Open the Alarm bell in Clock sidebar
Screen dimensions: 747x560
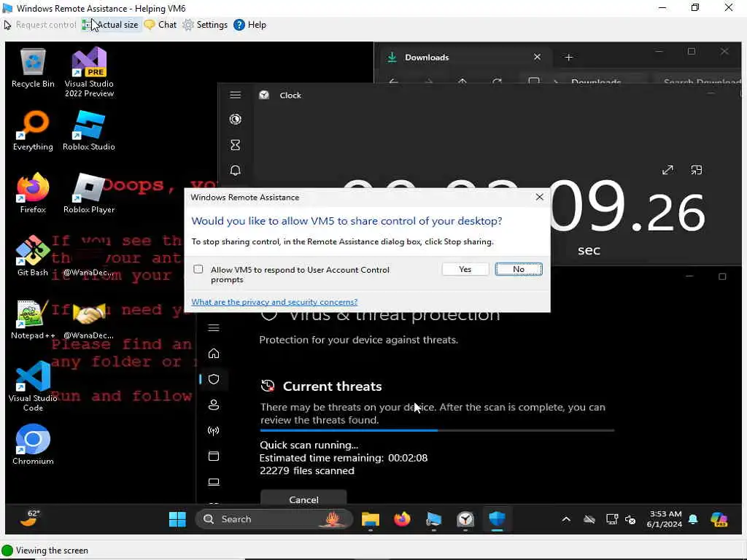tap(236, 170)
